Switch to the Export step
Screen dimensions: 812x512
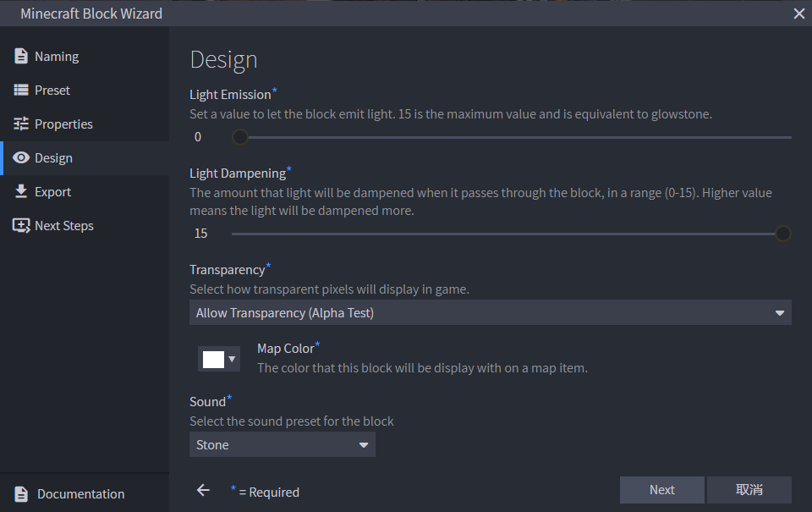point(85,192)
